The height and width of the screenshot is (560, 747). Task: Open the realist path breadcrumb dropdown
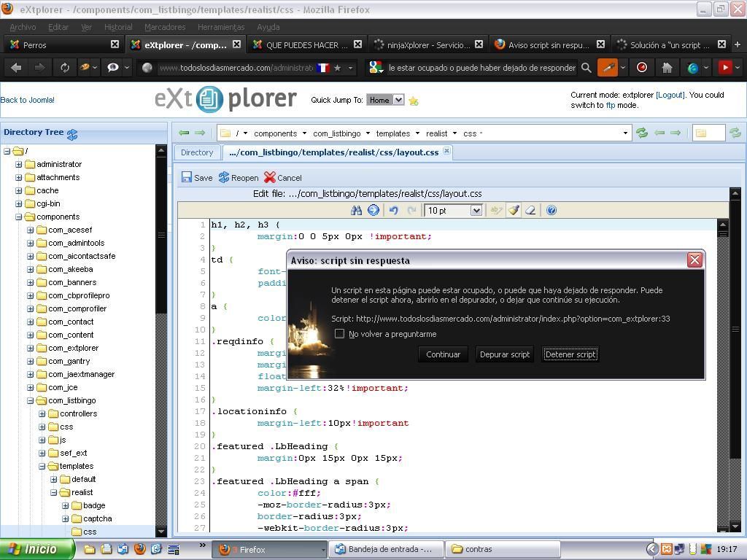pyautogui.click(x=454, y=133)
